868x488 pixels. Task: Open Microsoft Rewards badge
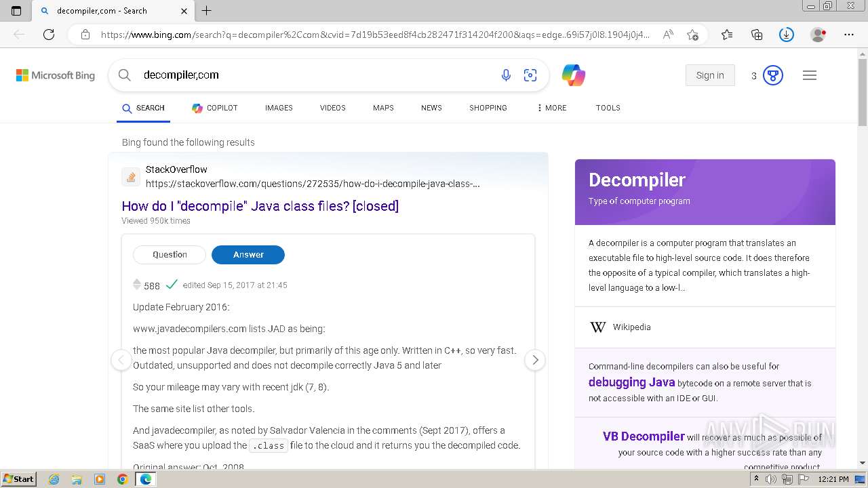pos(773,75)
